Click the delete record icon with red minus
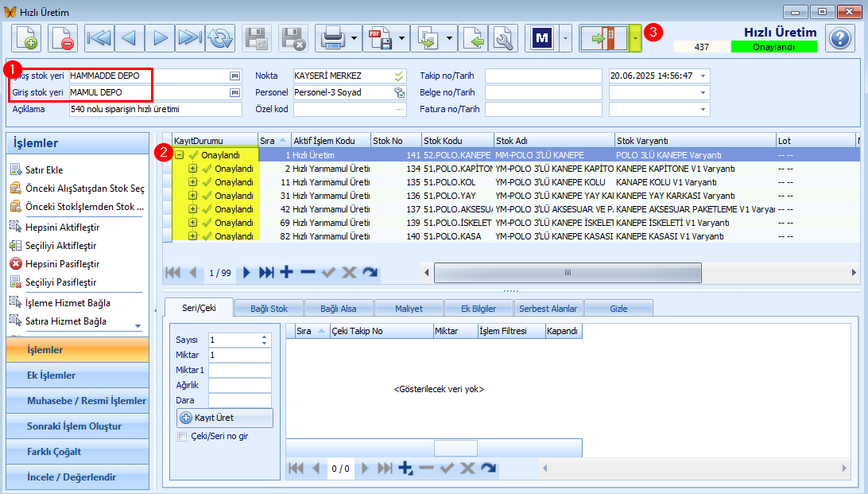This screenshot has height=494, width=868. tap(63, 38)
